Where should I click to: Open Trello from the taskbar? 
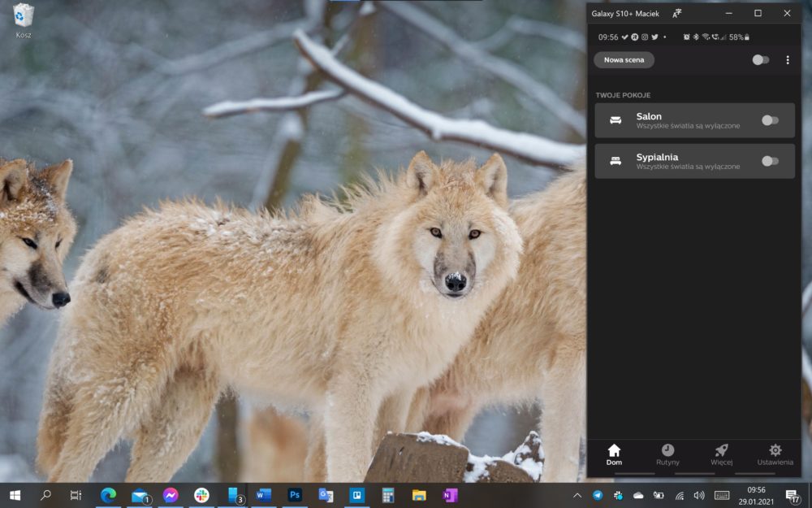click(x=356, y=496)
